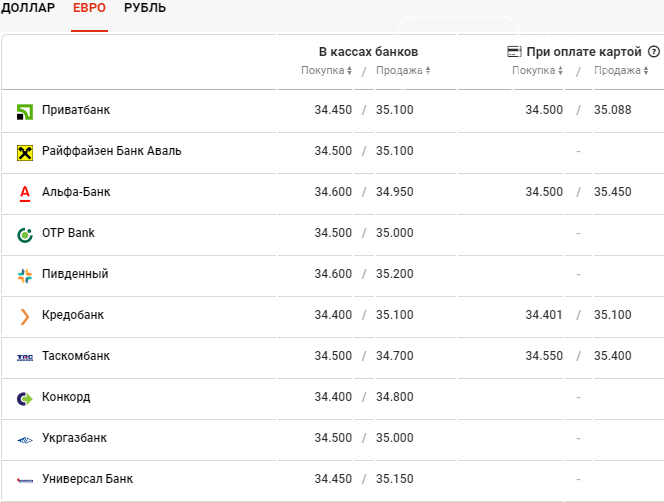664x502 pixels.
Task: Sort by card payment Продажа column
Action: click(x=621, y=70)
